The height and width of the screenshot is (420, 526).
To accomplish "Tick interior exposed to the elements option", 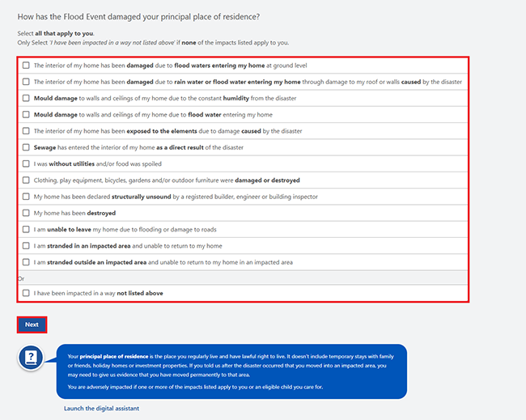I will (26, 131).
